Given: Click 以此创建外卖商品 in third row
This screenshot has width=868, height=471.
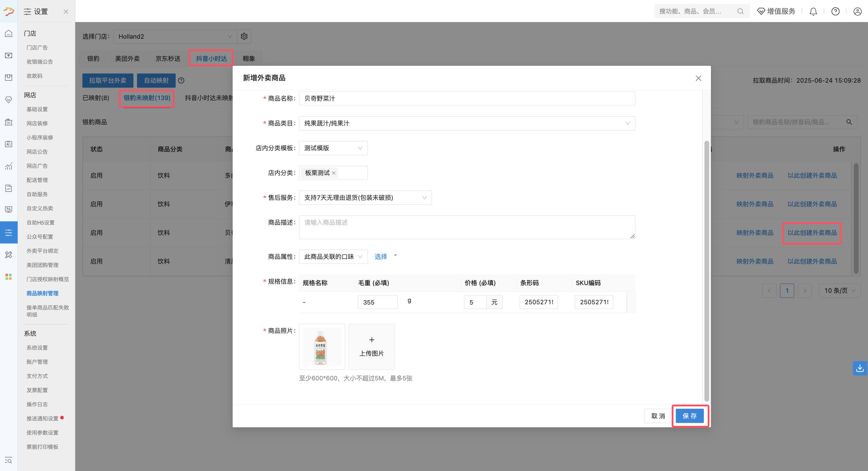Looking at the screenshot, I should [812, 233].
